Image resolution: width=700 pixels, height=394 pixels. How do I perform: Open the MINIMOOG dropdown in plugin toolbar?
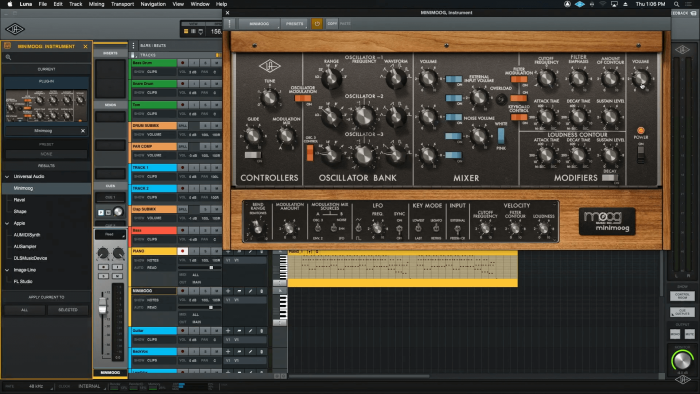pyautogui.click(x=259, y=24)
